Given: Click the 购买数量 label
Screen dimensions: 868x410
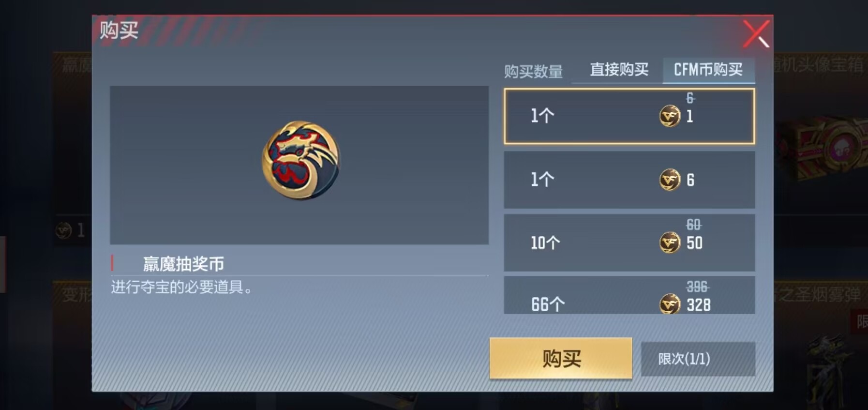Looking at the screenshot, I should tap(533, 71).
